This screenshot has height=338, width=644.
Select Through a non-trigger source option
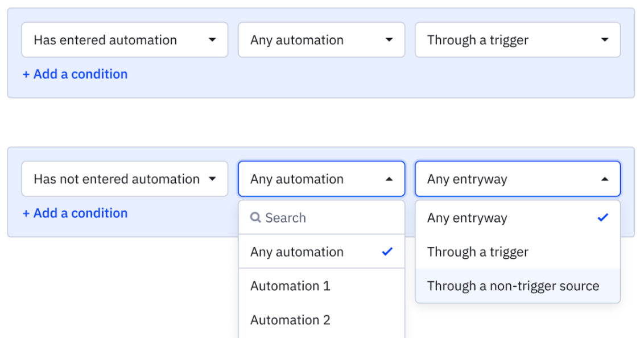point(518,286)
